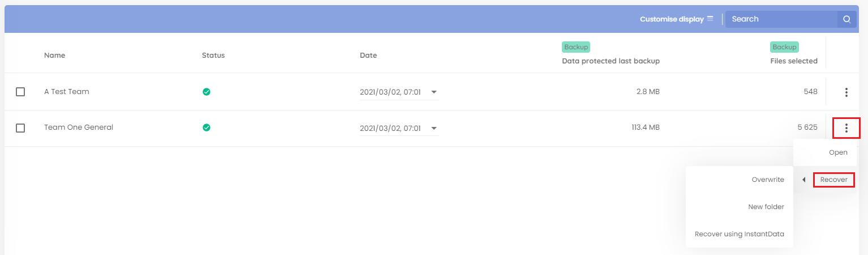Expand date dropdown for Team One General
This screenshot has width=868, height=255.
click(434, 128)
